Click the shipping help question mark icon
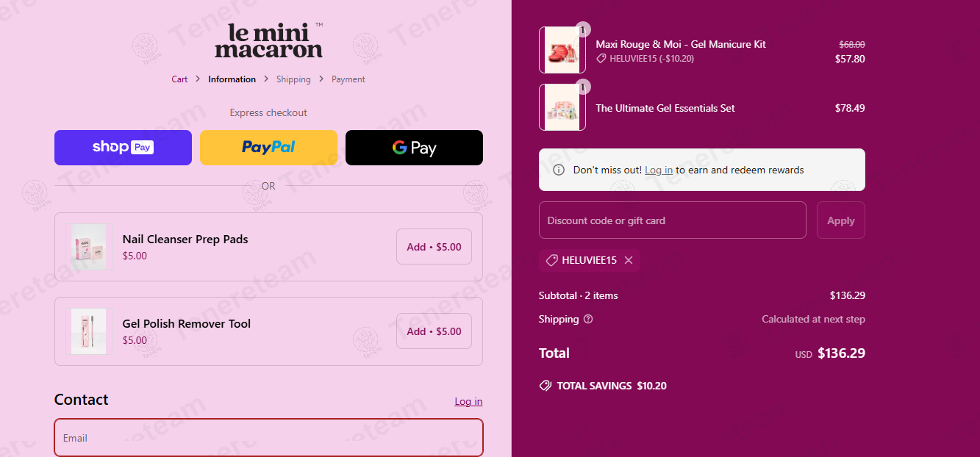 click(x=587, y=320)
